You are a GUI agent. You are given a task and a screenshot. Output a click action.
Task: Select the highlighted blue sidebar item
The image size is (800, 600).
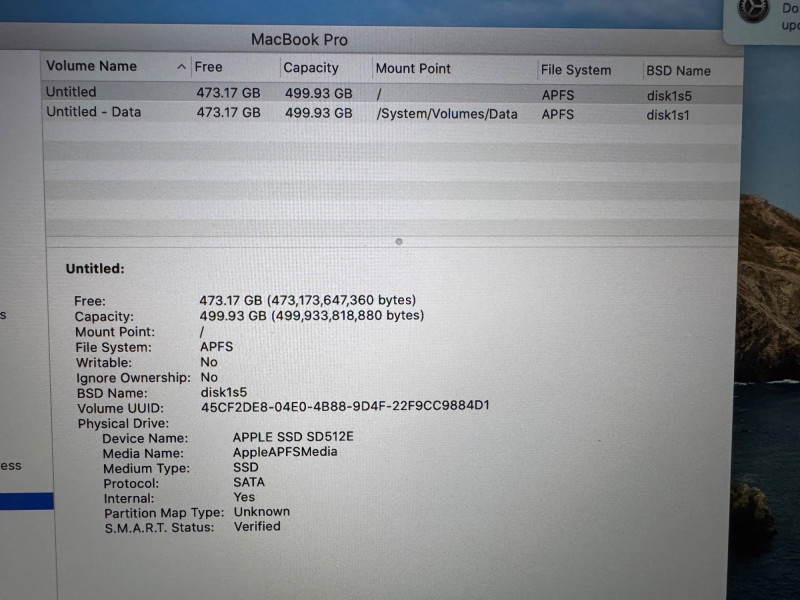[26, 501]
